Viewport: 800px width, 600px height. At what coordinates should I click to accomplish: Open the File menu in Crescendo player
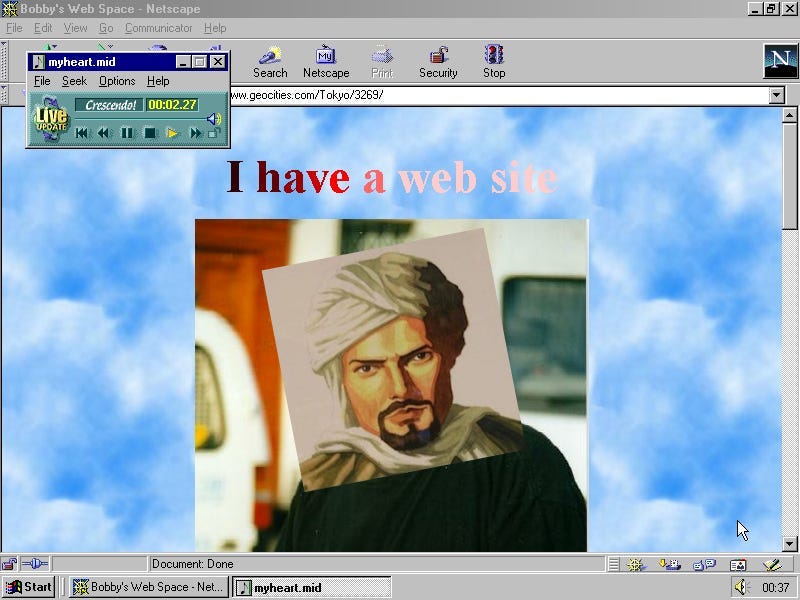click(42, 81)
